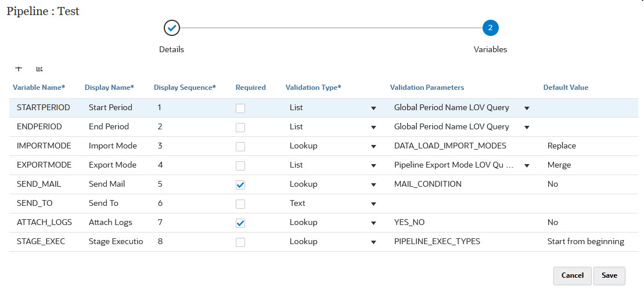The image size is (644, 294).
Task: Open Validation Type dropdown for ENDPERIOD
Action: pos(373,127)
